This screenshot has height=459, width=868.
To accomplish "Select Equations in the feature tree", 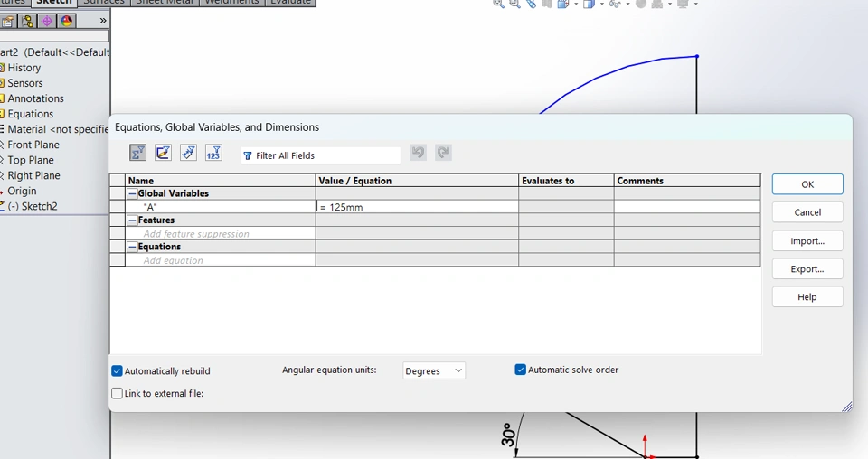I will [31, 114].
